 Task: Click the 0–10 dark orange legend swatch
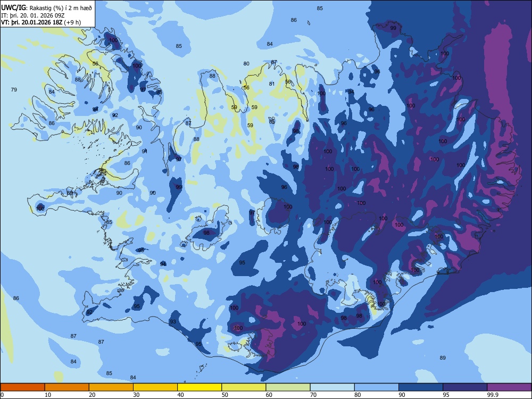point(22,387)
